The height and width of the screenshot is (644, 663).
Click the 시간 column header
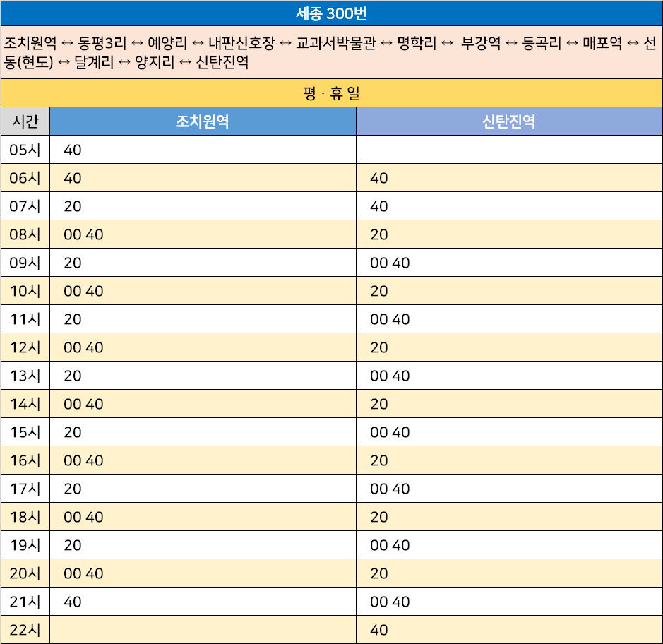pos(25,121)
